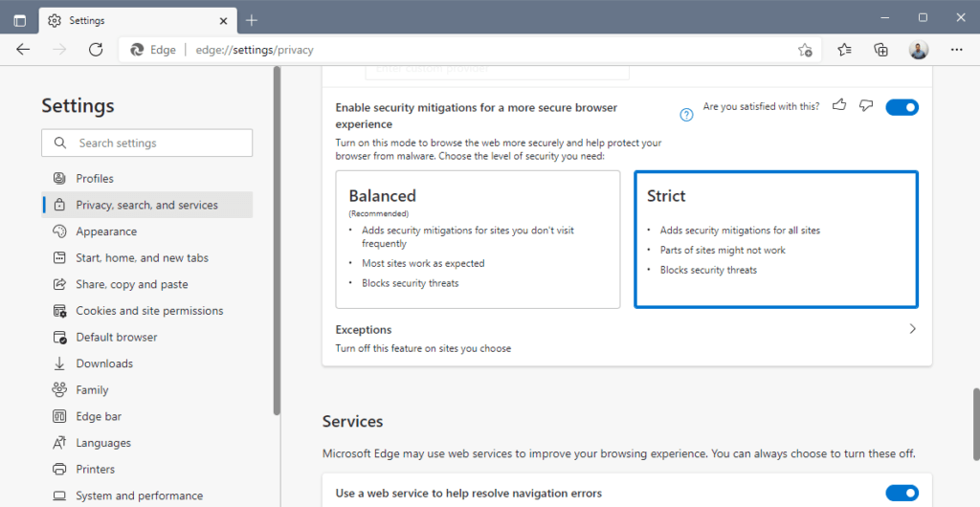Image resolution: width=980 pixels, height=507 pixels.
Task: Click the back navigation arrow
Action: (23, 50)
